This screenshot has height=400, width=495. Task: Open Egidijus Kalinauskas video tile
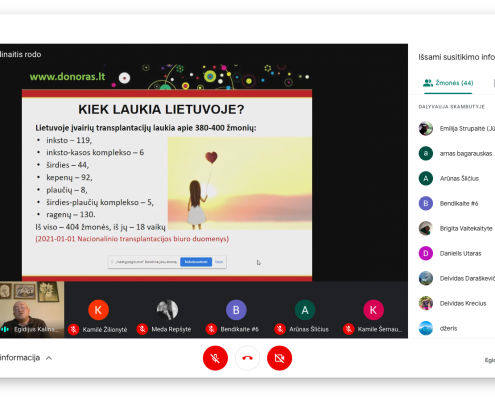32,310
